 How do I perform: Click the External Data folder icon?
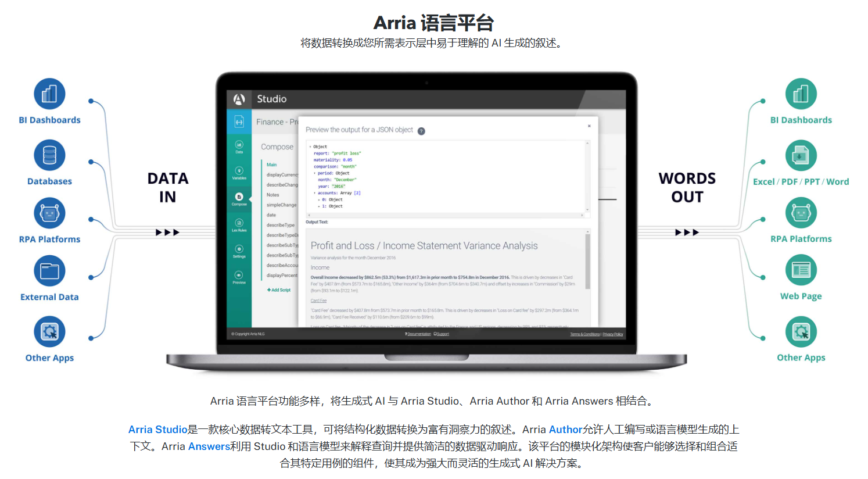(49, 270)
